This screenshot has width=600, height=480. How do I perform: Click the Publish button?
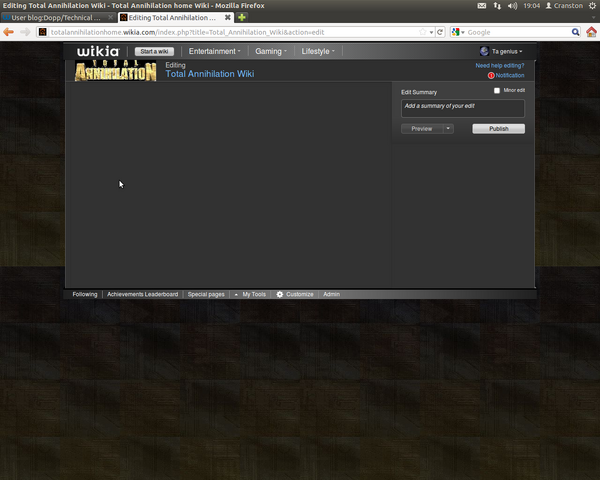[x=499, y=129]
